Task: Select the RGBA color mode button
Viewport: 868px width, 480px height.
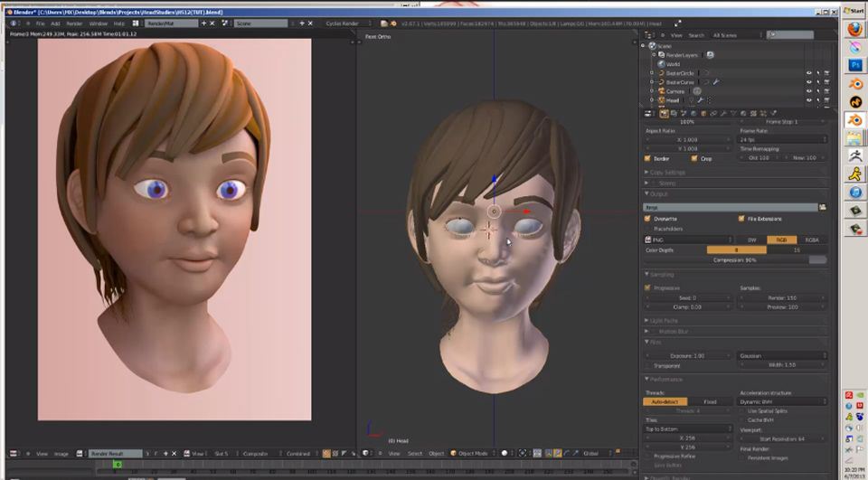Action: (812, 240)
